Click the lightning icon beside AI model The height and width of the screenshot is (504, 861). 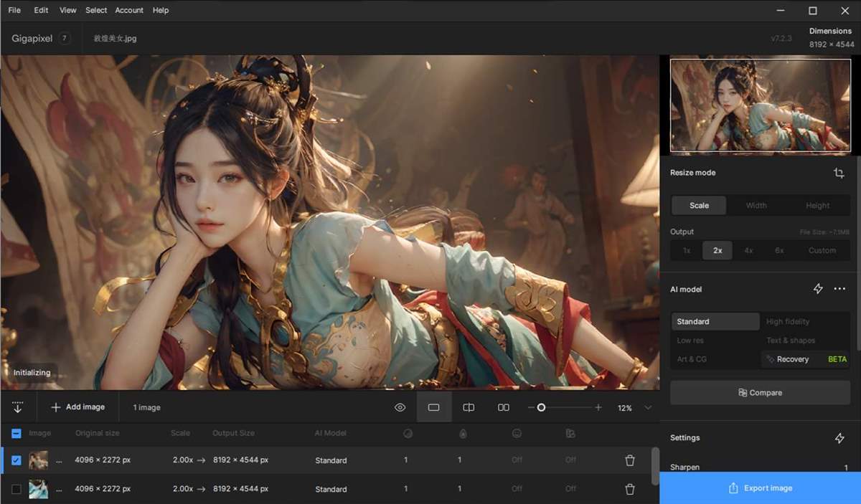817,289
